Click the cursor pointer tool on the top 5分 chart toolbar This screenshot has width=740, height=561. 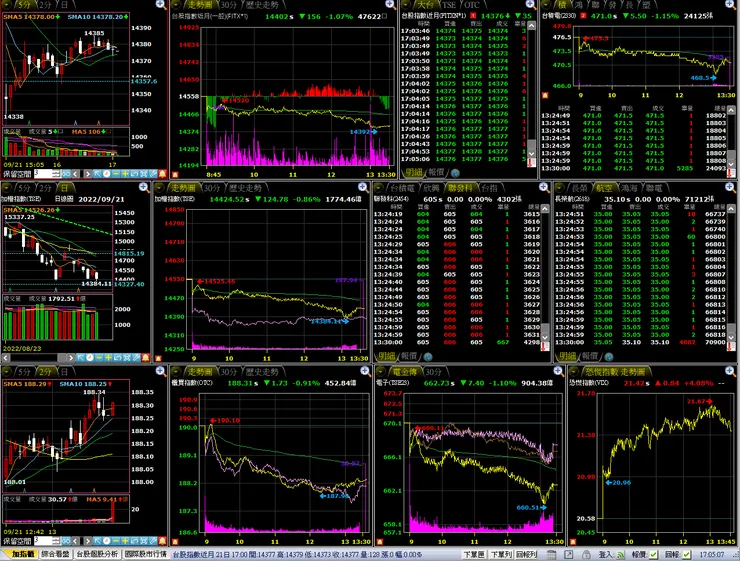[97, 174]
